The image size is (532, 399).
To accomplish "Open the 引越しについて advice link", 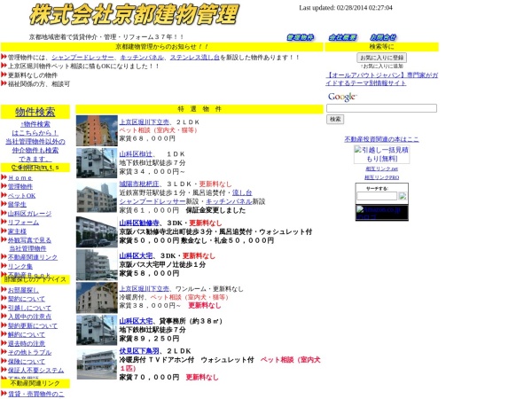I will point(29,308).
